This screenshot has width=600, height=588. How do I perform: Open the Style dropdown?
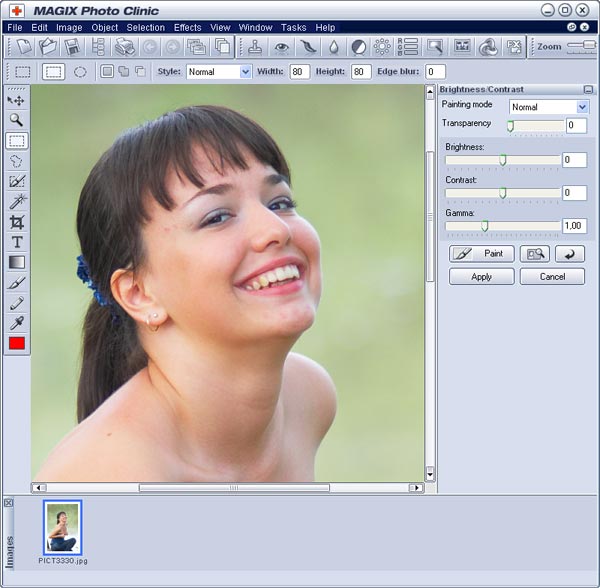click(x=246, y=72)
